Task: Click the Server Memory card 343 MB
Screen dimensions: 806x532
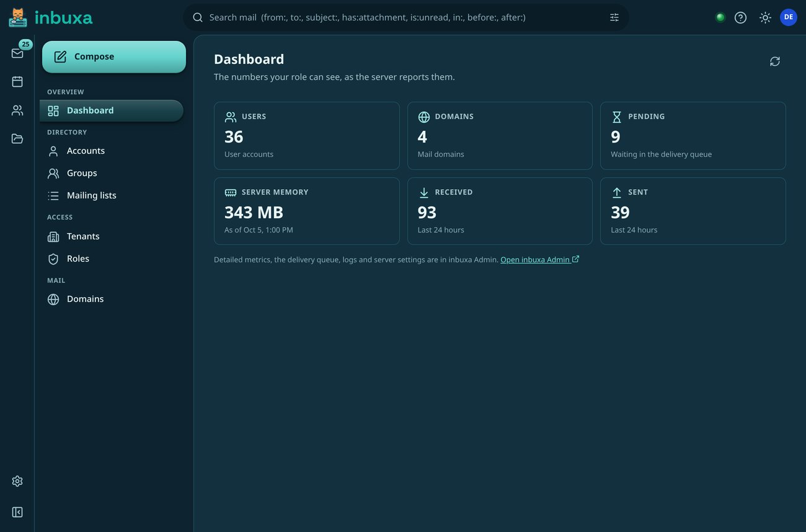Action: point(307,211)
